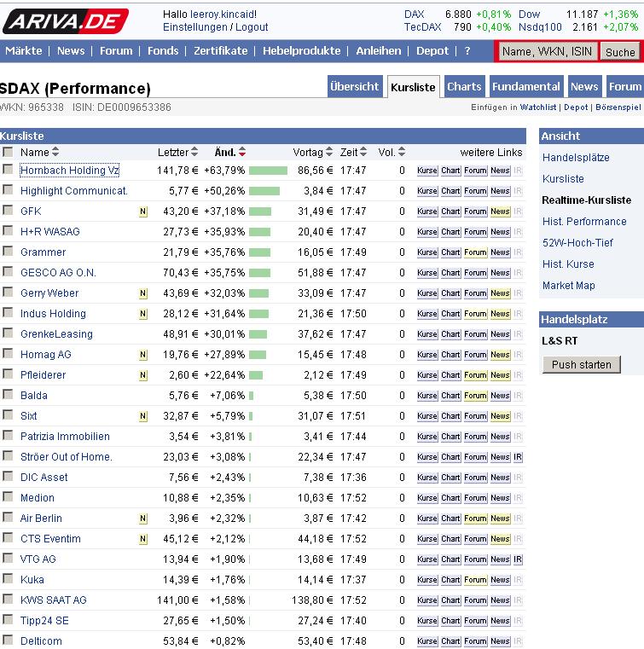Open Forum for GFK row
This screenshot has height=649, width=644.
coord(475,212)
